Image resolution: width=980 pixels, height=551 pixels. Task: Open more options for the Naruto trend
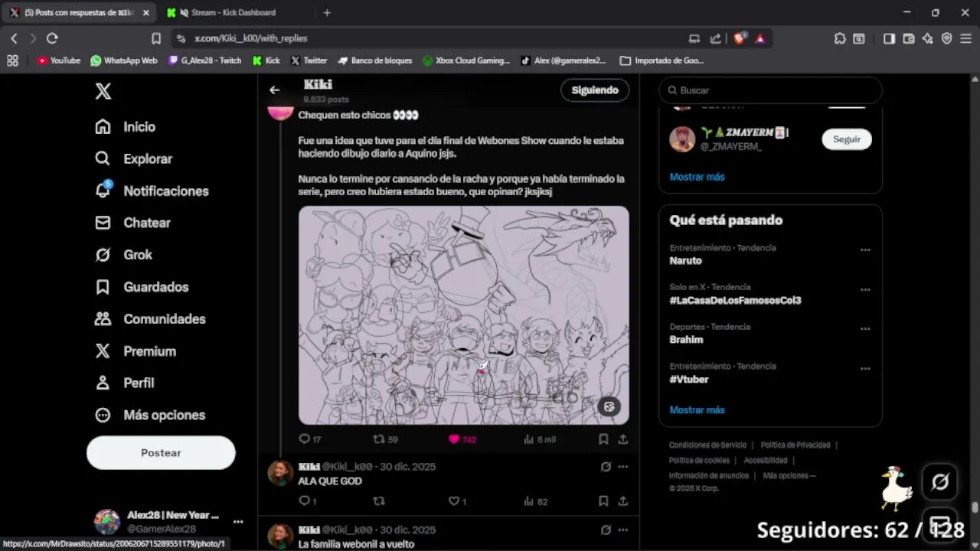coord(865,250)
